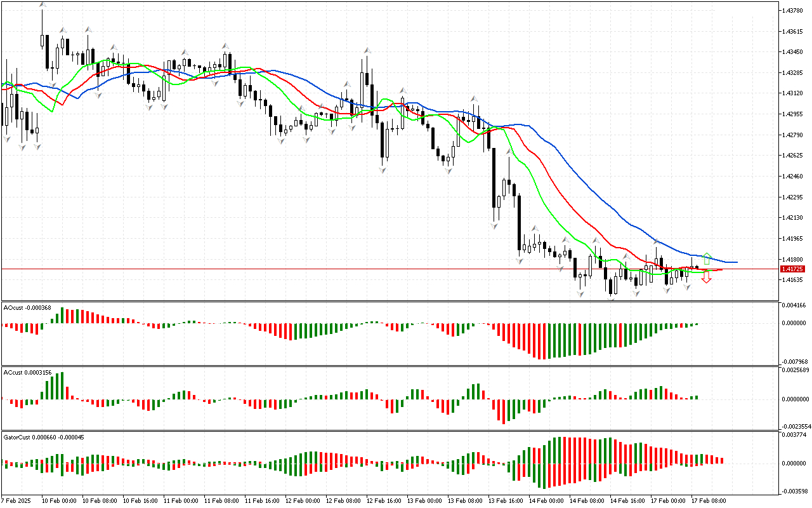This screenshot has width=812, height=508.
Task: Click the 13 Feb 08:00 time label
Action: (464, 500)
